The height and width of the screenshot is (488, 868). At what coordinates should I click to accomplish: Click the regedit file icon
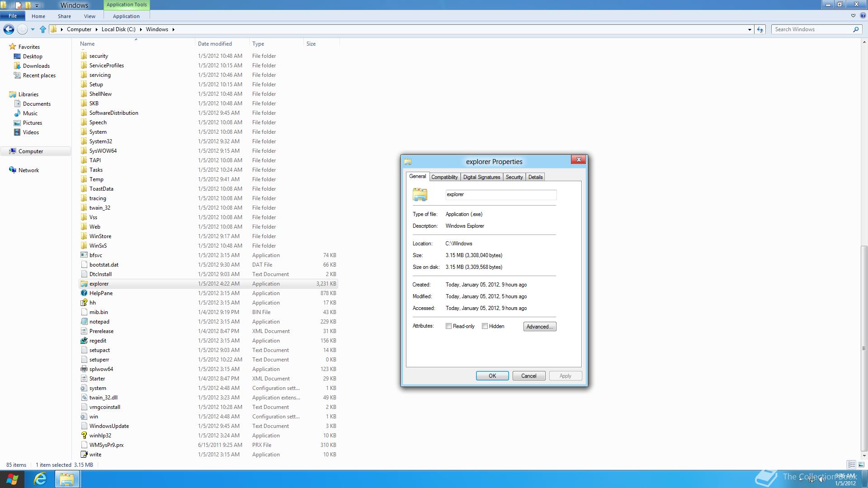[84, 341]
